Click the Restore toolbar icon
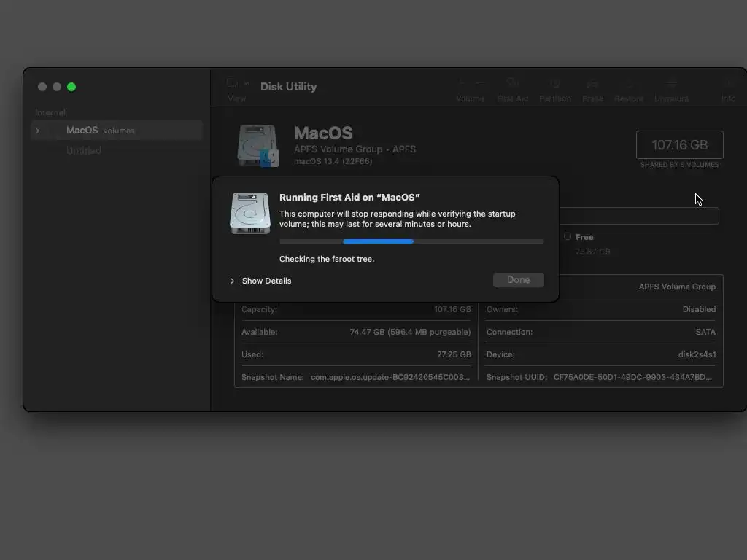 [629, 83]
